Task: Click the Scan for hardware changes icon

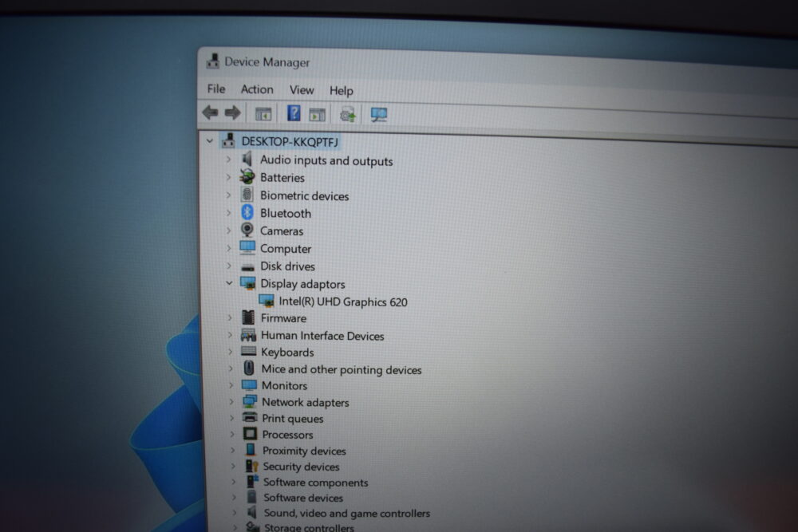Action: (378, 115)
